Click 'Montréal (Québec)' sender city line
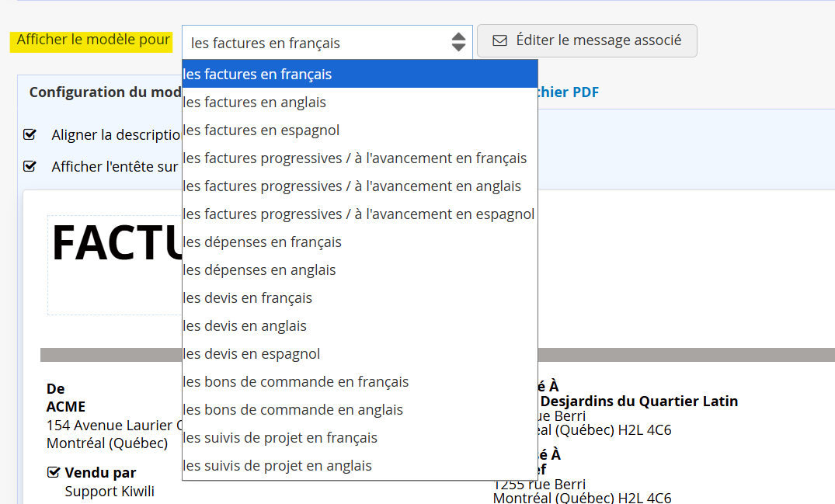The height and width of the screenshot is (504, 835). pyautogui.click(x=107, y=443)
